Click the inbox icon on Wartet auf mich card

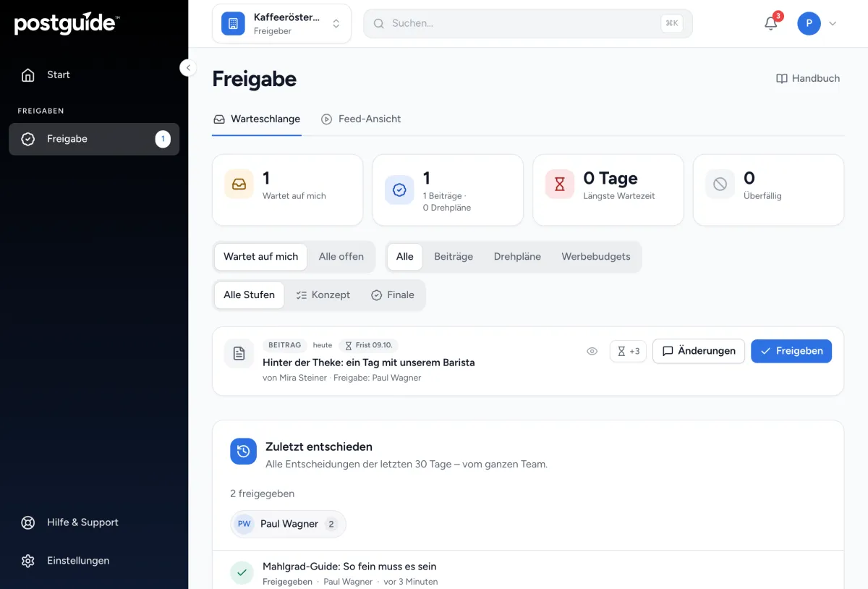tap(239, 185)
